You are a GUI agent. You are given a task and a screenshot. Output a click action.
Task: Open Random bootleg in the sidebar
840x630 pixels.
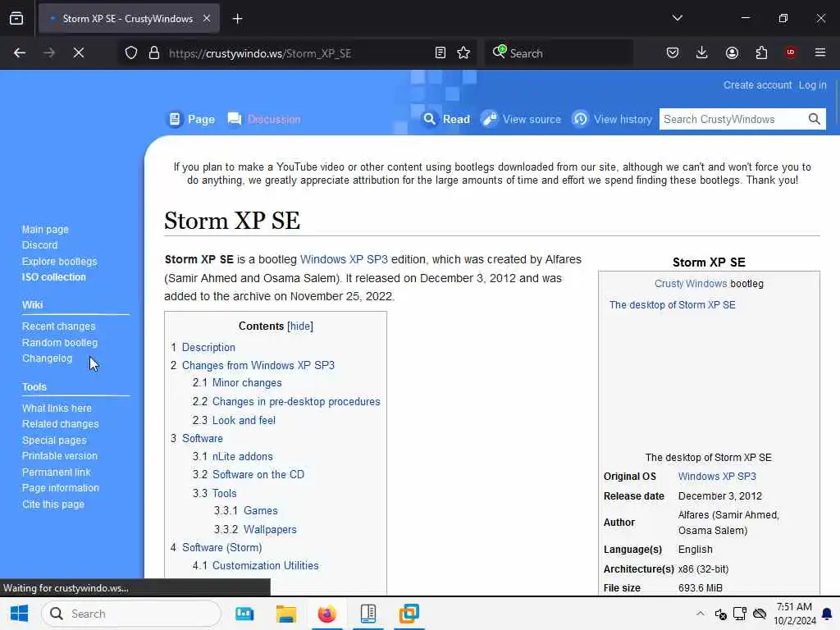[59, 342]
